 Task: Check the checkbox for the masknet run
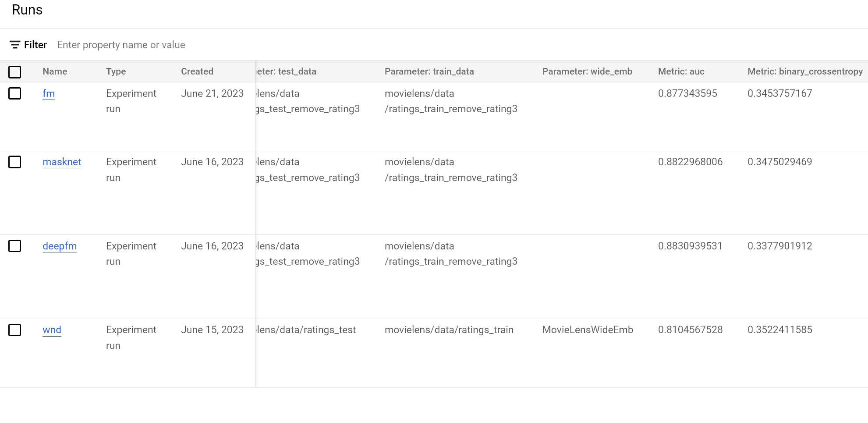pos(15,162)
